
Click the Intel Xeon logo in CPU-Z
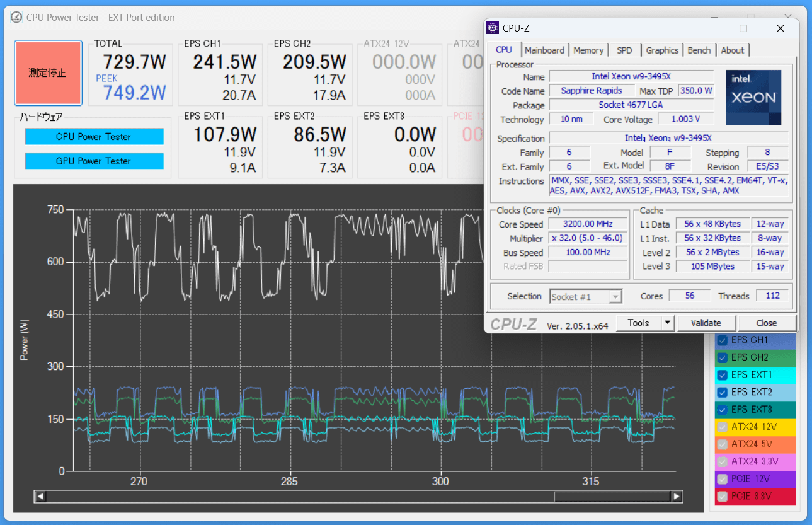753,98
